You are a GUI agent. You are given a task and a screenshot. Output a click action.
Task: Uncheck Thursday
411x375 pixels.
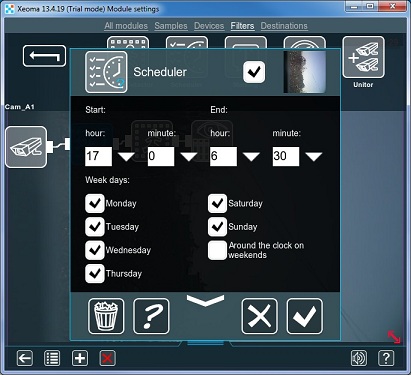click(x=95, y=273)
